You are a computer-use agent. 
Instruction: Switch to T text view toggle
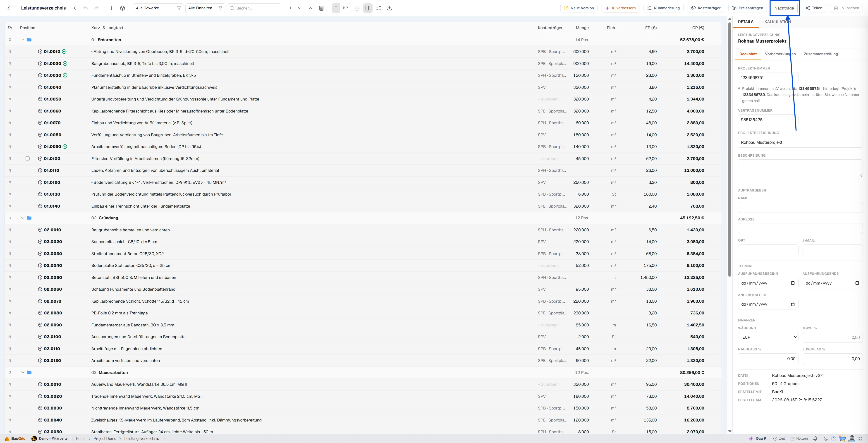[336, 8]
